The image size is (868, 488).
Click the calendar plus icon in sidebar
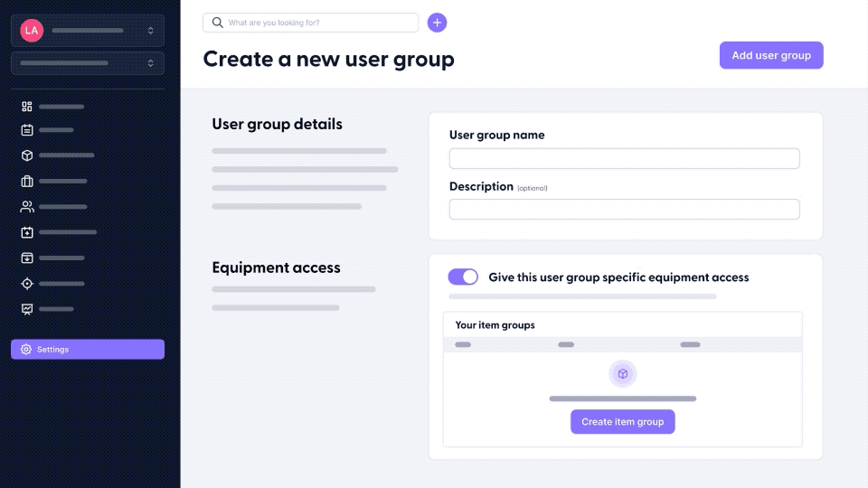click(x=26, y=232)
